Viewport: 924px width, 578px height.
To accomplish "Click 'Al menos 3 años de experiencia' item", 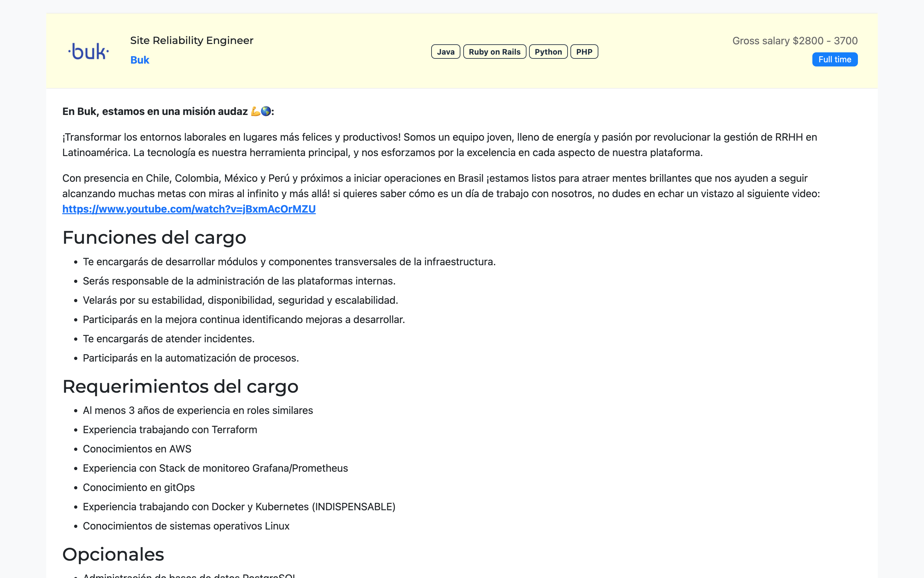I will 198,411.
